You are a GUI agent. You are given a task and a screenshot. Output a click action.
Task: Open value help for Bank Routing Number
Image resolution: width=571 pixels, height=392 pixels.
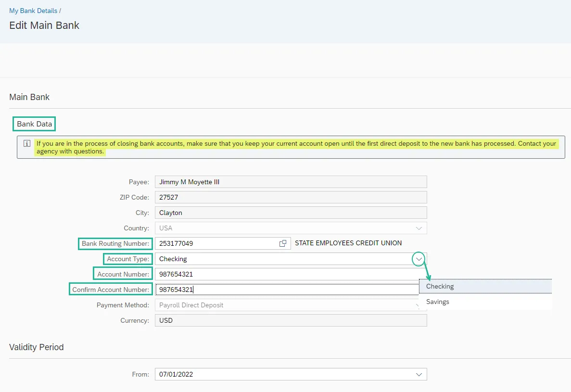(283, 243)
